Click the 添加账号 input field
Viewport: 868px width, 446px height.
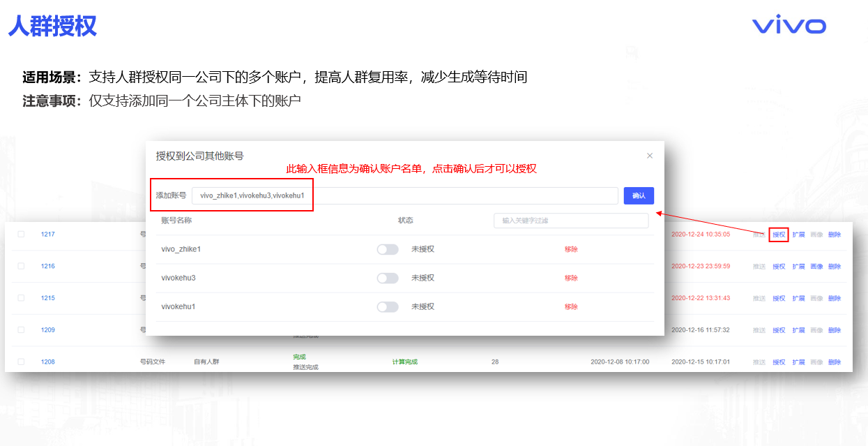(x=404, y=195)
